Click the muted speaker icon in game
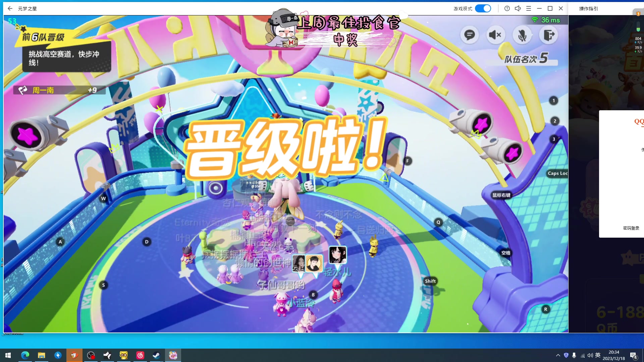Image resolution: width=644 pixels, height=362 pixels. tap(495, 35)
